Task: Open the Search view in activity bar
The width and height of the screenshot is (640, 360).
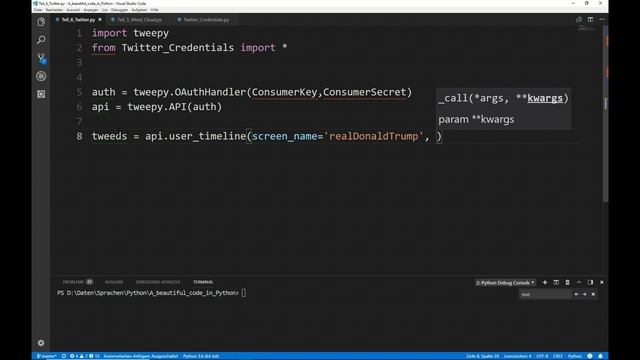Action: (41, 40)
